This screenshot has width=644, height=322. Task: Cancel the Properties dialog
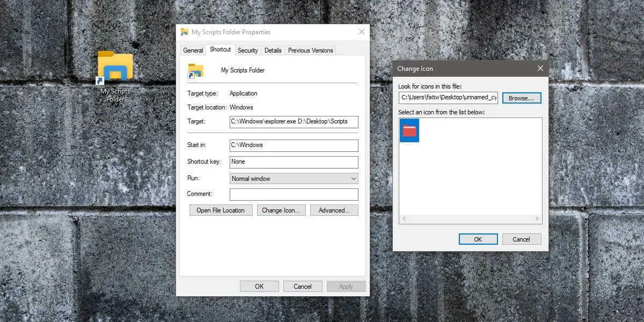click(x=303, y=287)
